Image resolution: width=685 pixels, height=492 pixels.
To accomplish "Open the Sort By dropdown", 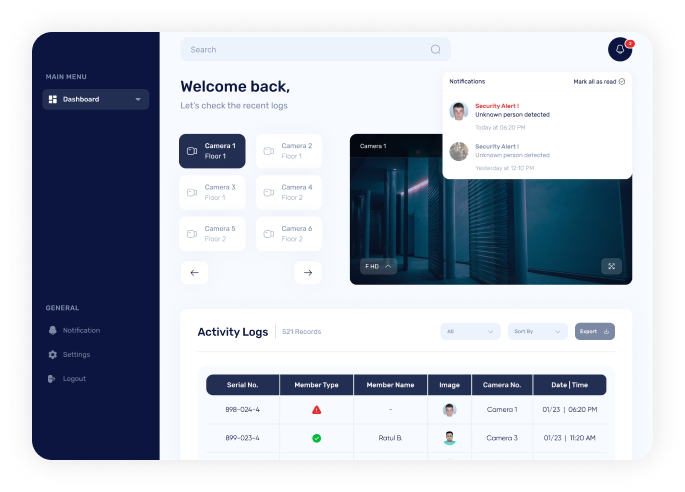I will coord(537,331).
